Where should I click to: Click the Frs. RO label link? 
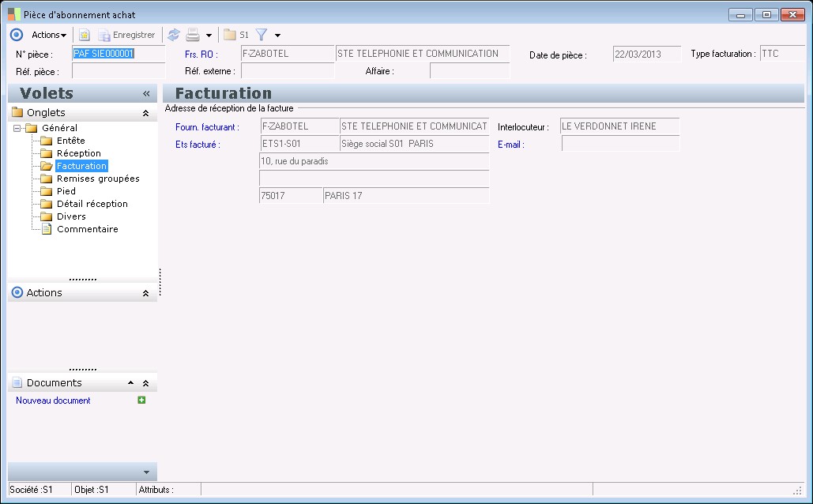tap(201, 54)
